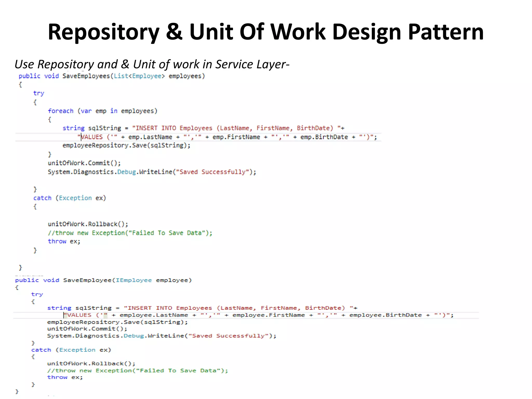This screenshot has width=532, height=399.
Task: Click the first 'throw ex;' statement
Action: click(x=64, y=241)
